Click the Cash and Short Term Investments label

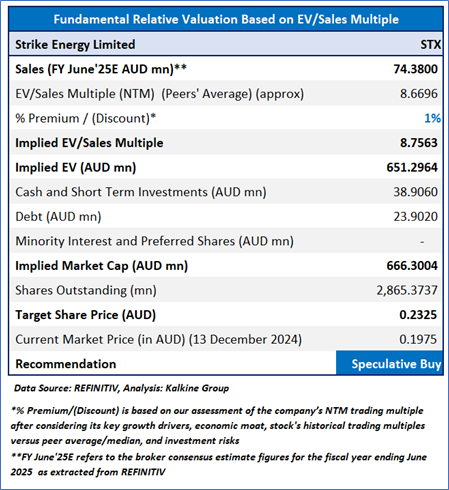coord(141,192)
